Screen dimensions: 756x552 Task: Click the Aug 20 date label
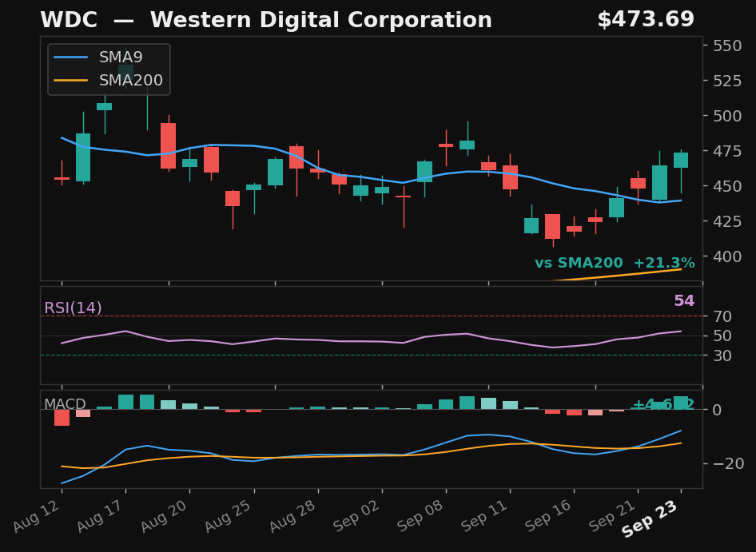[165, 516]
